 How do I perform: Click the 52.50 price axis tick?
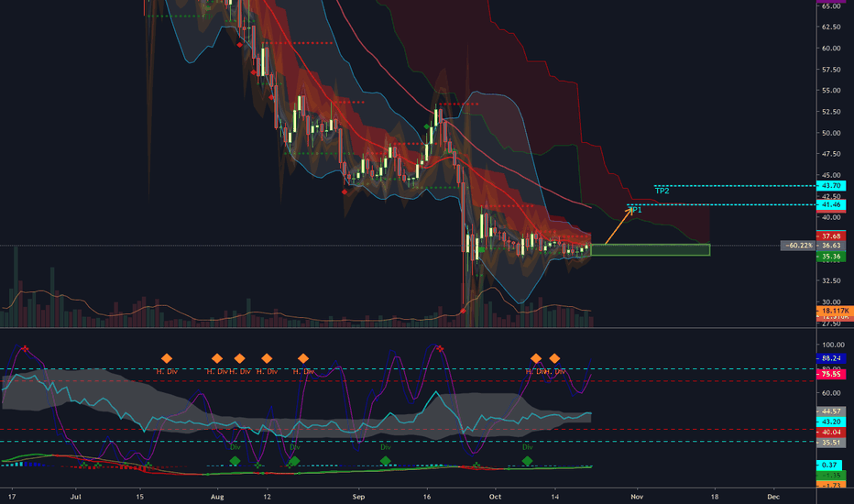click(x=831, y=112)
